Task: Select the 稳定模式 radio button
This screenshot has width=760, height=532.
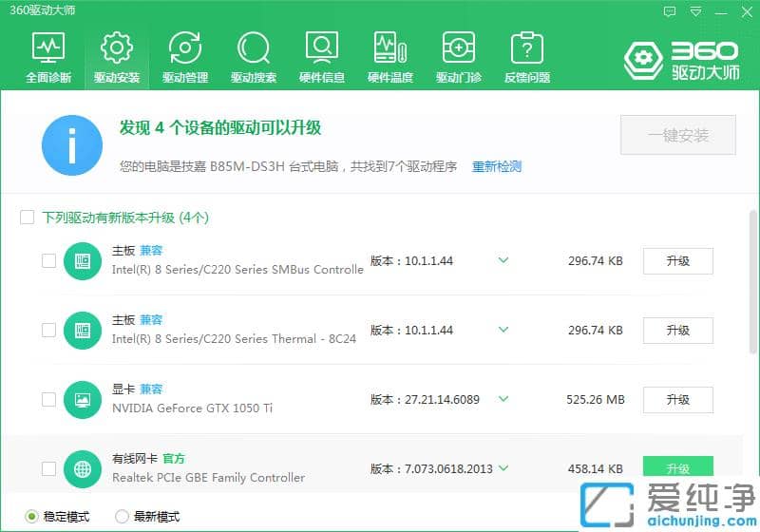Action: [31, 517]
